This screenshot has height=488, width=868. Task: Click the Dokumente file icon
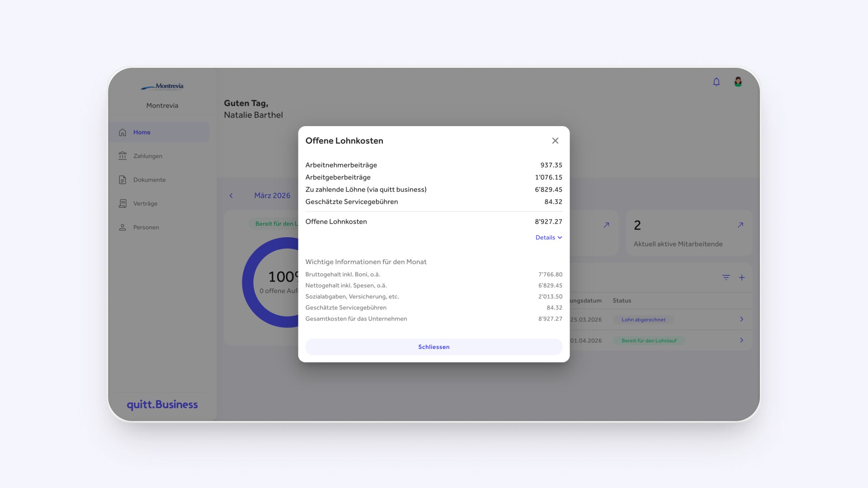pos(123,180)
